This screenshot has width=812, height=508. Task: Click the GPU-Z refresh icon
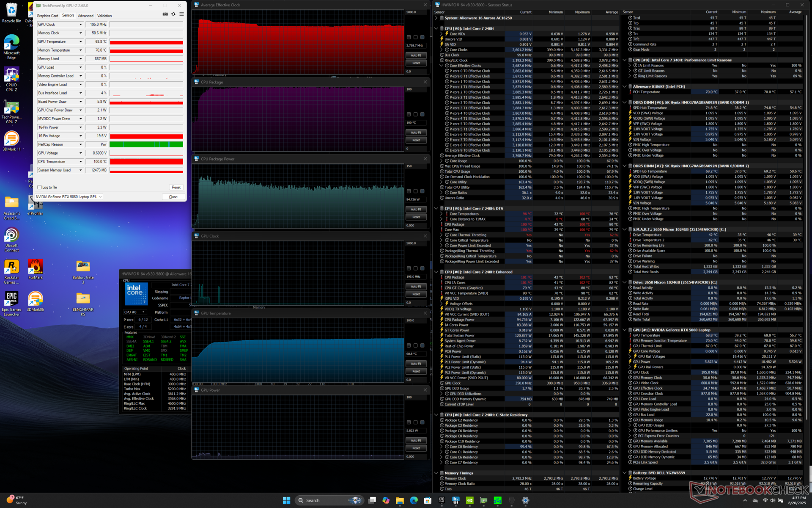(x=173, y=14)
